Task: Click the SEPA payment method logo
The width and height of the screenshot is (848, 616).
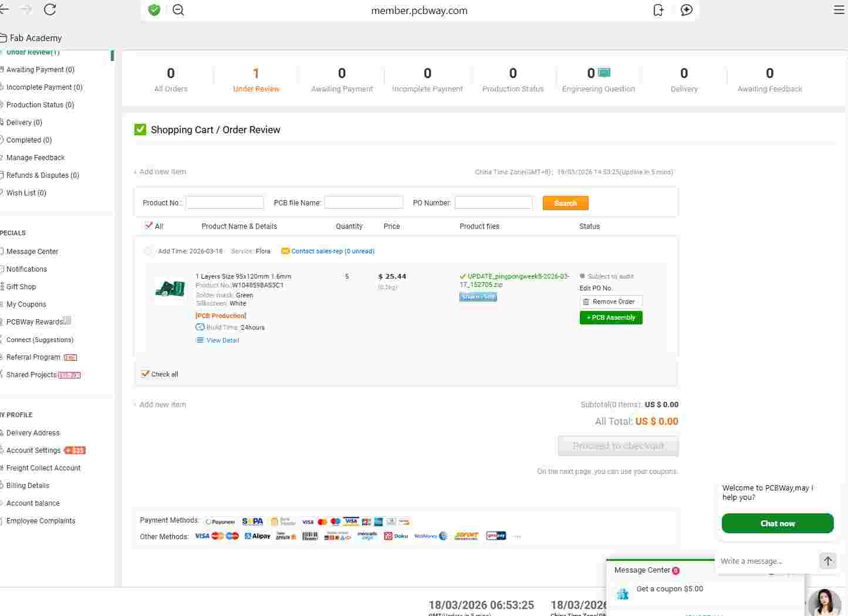Action: (x=252, y=522)
